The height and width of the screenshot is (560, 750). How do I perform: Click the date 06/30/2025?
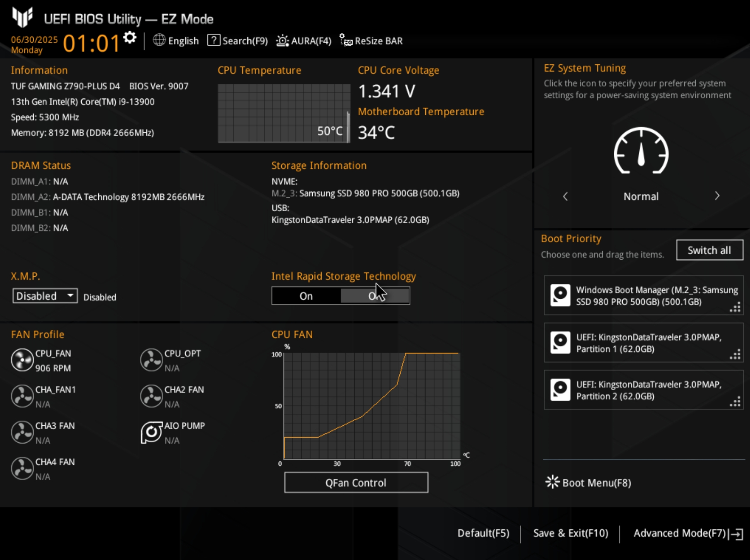[34, 39]
